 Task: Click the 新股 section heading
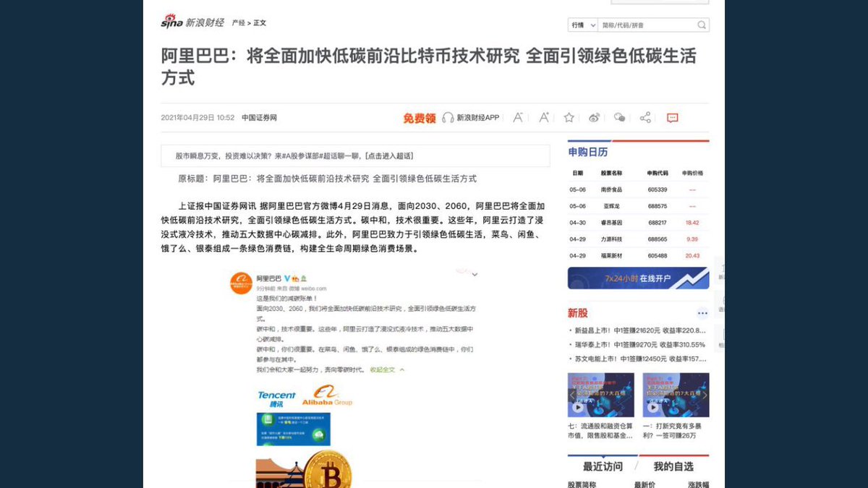(x=578, y=313)
